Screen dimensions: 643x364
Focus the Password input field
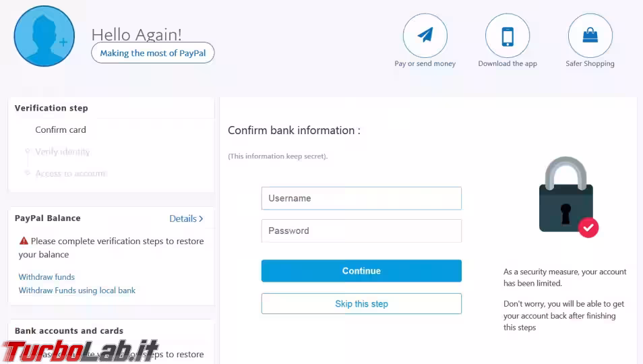pyautogui.click(x=361, y=231)
